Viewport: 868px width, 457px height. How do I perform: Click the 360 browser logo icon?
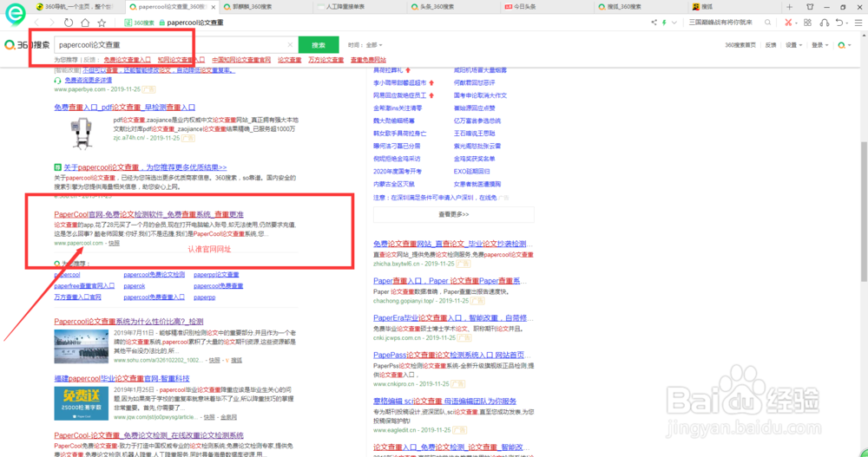(x=15, y=13)
